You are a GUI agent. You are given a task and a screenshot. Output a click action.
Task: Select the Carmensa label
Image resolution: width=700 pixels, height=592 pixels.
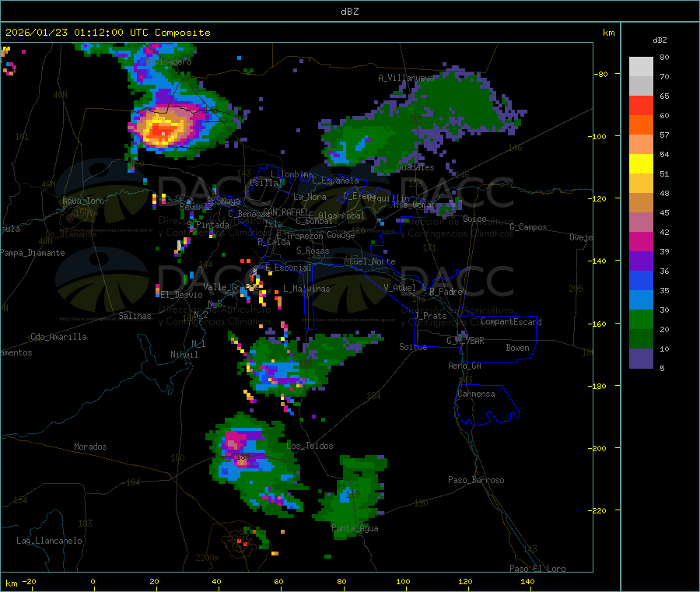tap(476, 394)
